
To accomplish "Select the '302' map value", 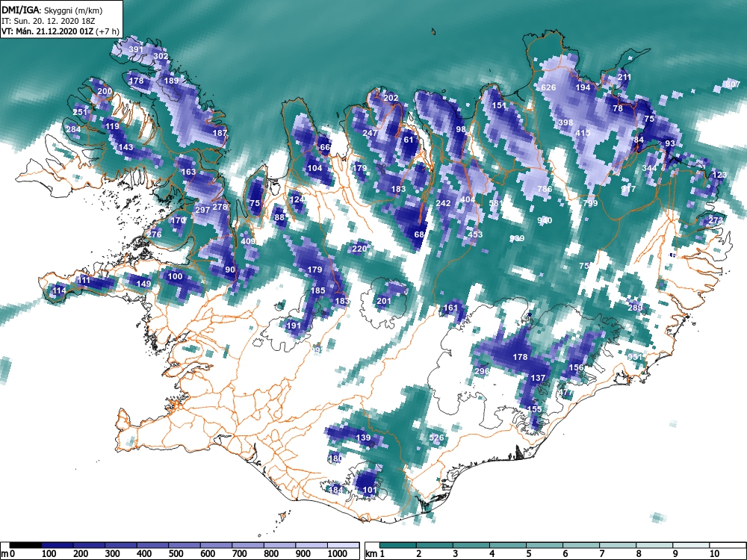I will [161, 56].
